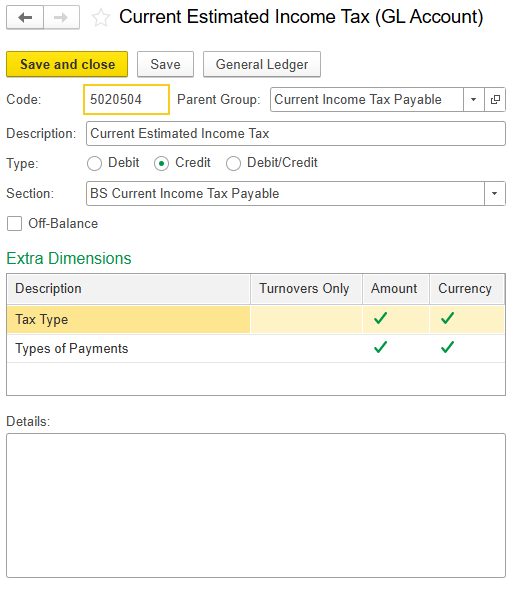Mark the form as favorite with the star

101,18
